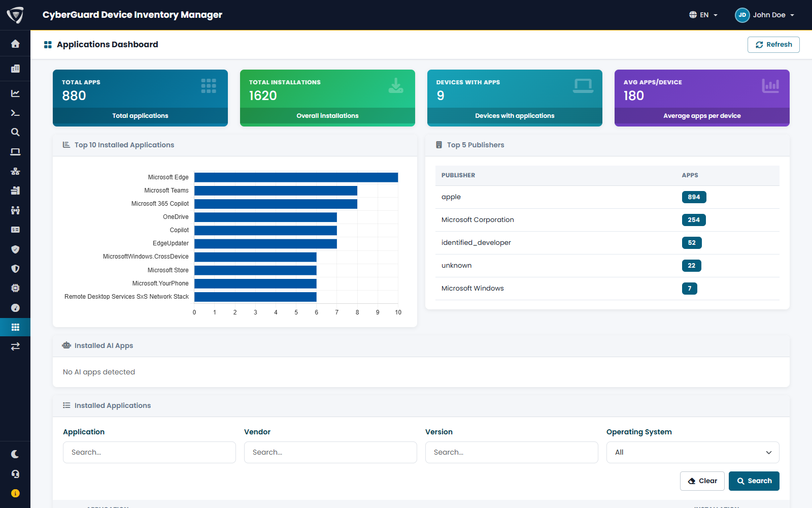Screen dimensions: 812x508
Task: Open the line chart analytics sidebar icon
Action: click(x=15, y=93)
